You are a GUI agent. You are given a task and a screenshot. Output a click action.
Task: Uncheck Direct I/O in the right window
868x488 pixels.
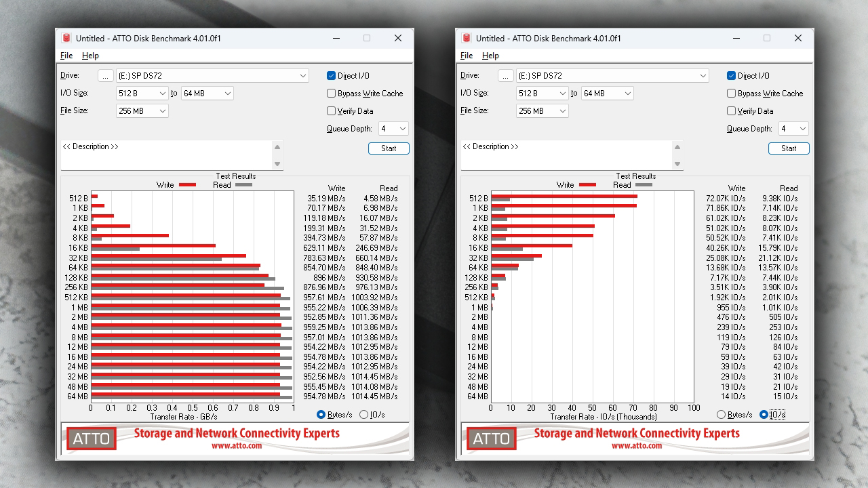pos(732,76)
